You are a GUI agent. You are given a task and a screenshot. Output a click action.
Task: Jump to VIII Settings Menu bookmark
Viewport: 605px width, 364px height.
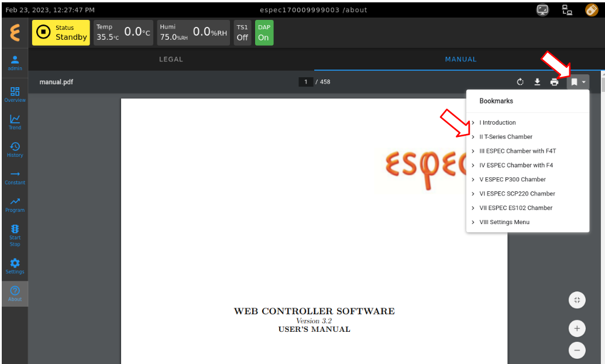[504, 222]
